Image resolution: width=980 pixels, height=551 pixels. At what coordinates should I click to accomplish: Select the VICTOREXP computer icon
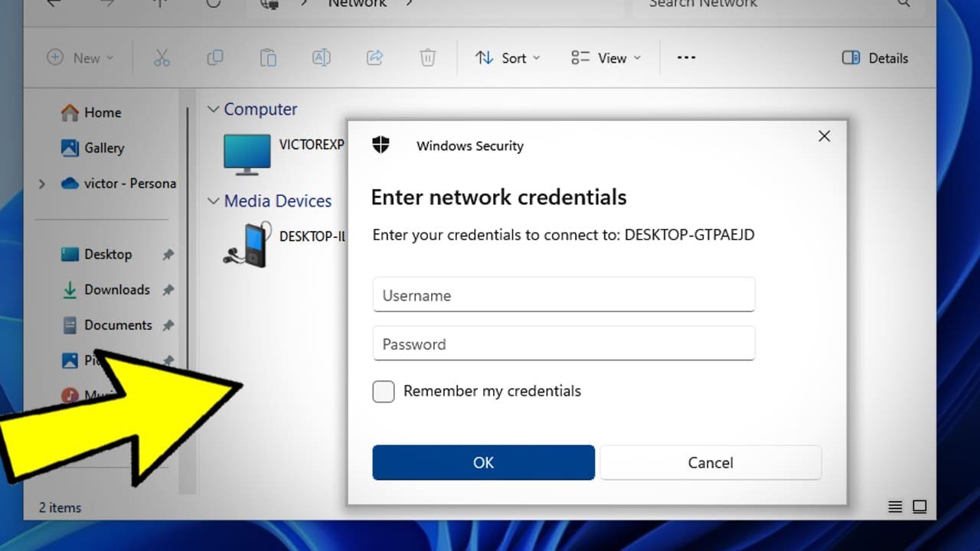pos(247,153)
